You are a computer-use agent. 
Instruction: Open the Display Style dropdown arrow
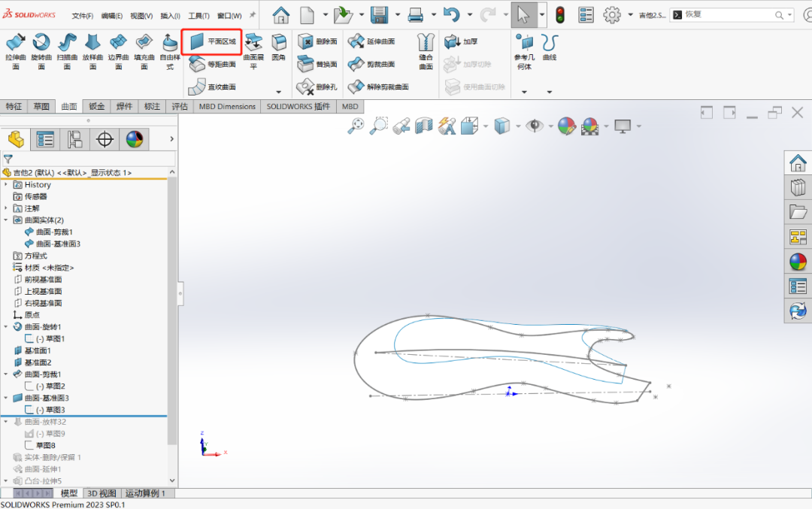coord(518,126)
